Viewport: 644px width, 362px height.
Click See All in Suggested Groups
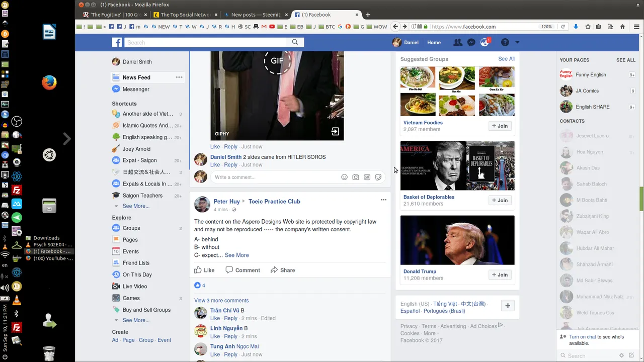coord(506,59)
